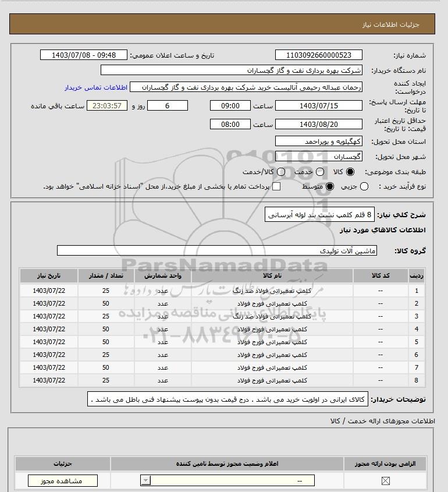
Task: Click the response deadline time 09:00
Action: point(230,105)
